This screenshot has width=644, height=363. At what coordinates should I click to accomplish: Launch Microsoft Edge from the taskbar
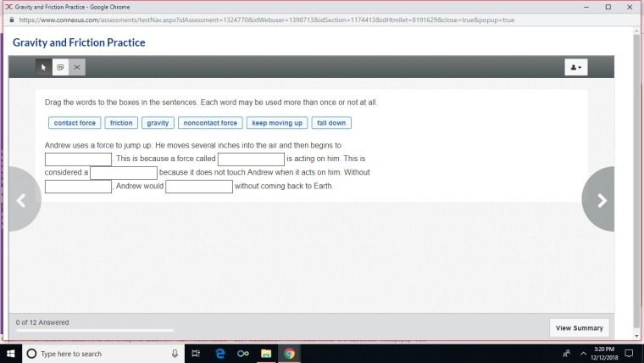coord(220,354)
